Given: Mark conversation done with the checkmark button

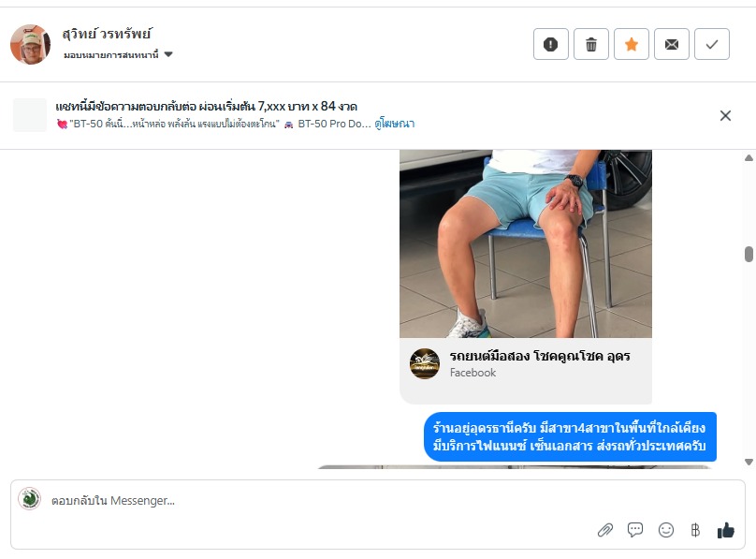Looking at the screenshot, I should pyautogui.click(x=712, y=44).
